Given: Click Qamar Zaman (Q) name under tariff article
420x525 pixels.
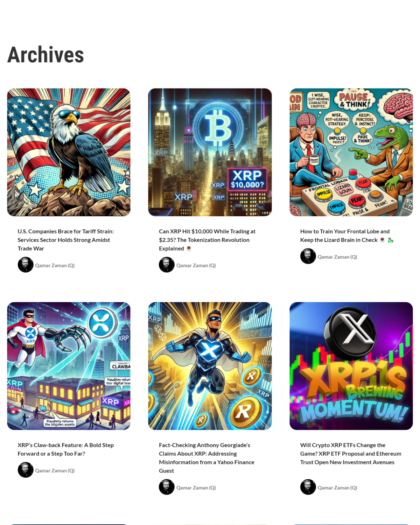Looking at the screenshot, I should pyautogui.click(x=55, y=266).
